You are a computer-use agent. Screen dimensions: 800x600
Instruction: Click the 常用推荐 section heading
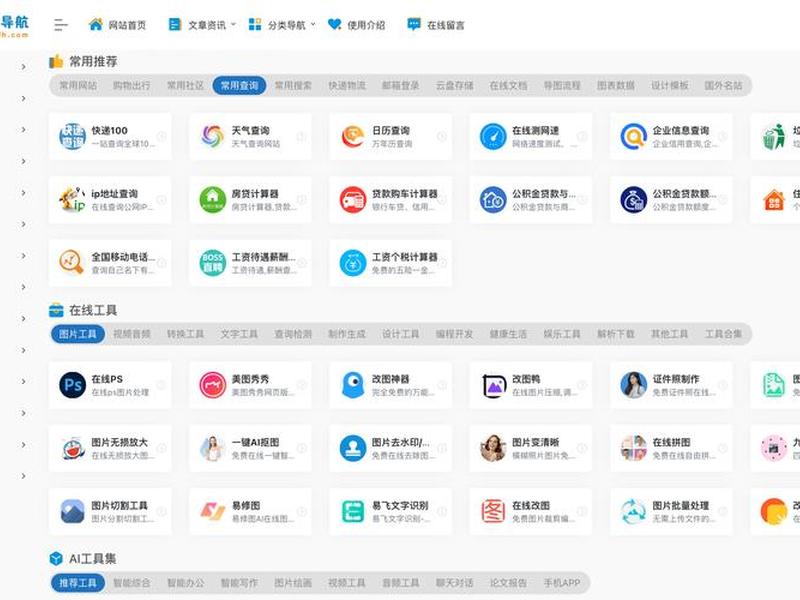[x=93, y=62]
